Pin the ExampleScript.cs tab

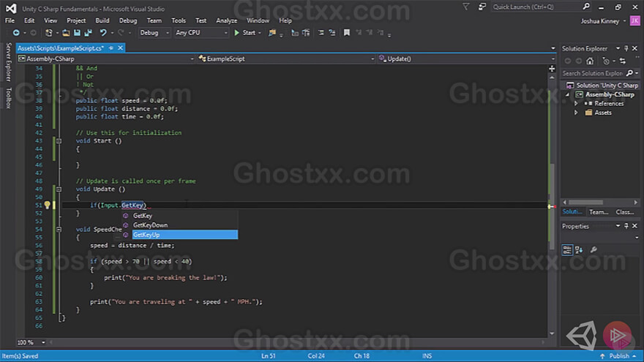pyautogui.click(x=111, y=48)
